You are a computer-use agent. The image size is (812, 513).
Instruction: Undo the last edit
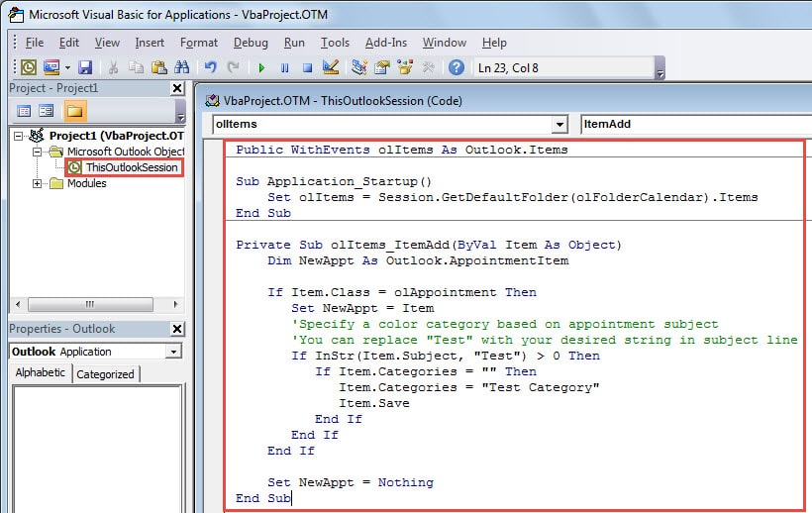210,67
